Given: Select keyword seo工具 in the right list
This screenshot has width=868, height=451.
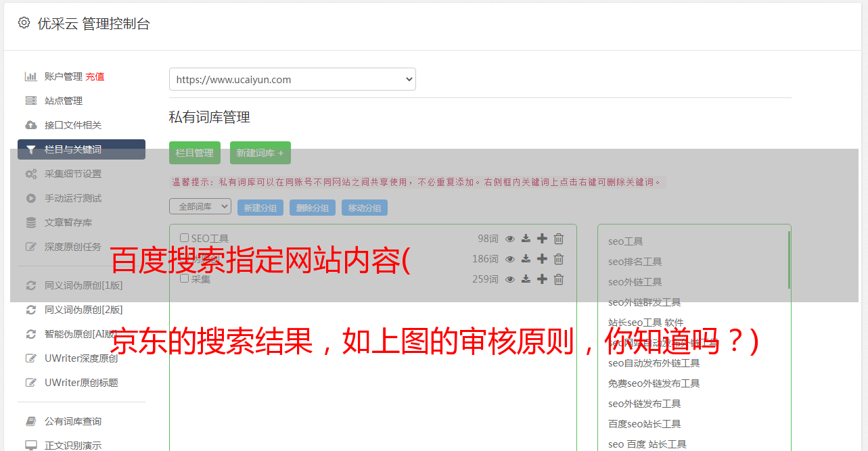Looking at the screenshot, I should click(x=626, y=241).
